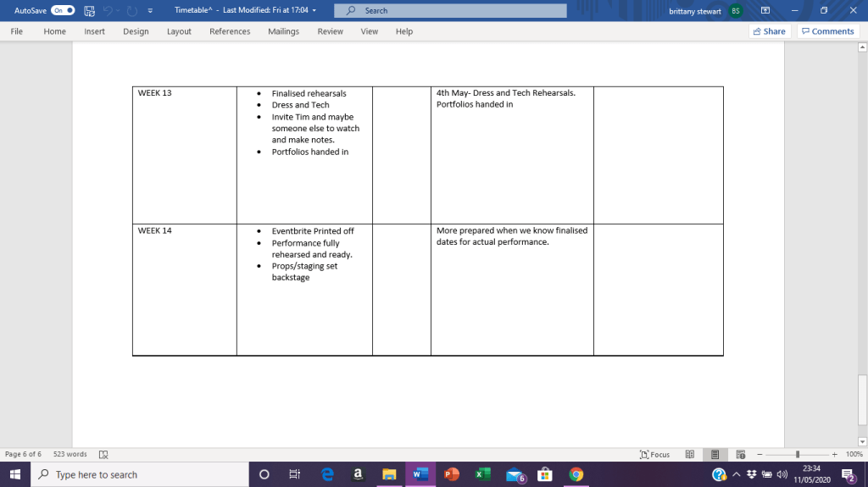Screen dimensions: 868x487
Task: Expand Customize Quick Access Toolbar dropdown
Action: [x=150, y=10]
